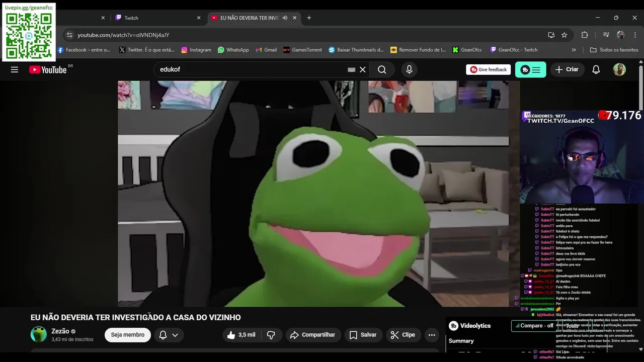This screenshot has width=644, height=362.
Task: Open Remover Fundo de I... bookmark
Action: click(419, 50)
